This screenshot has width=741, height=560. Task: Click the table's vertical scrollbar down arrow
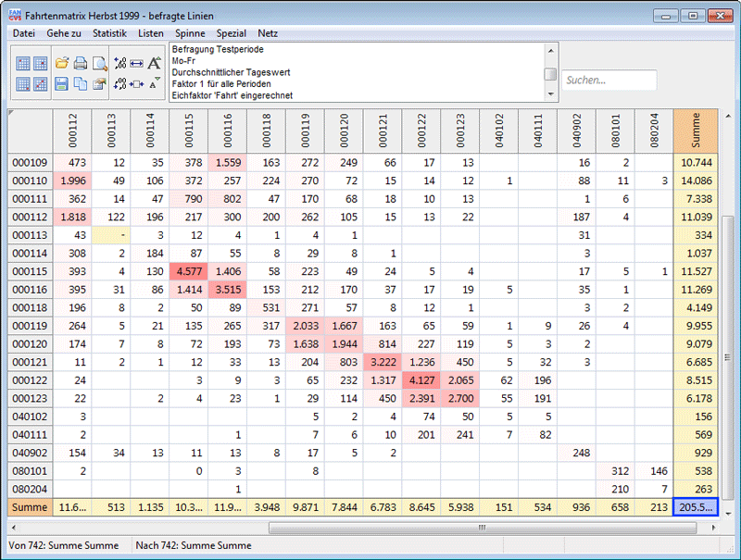tap(728, 513)
